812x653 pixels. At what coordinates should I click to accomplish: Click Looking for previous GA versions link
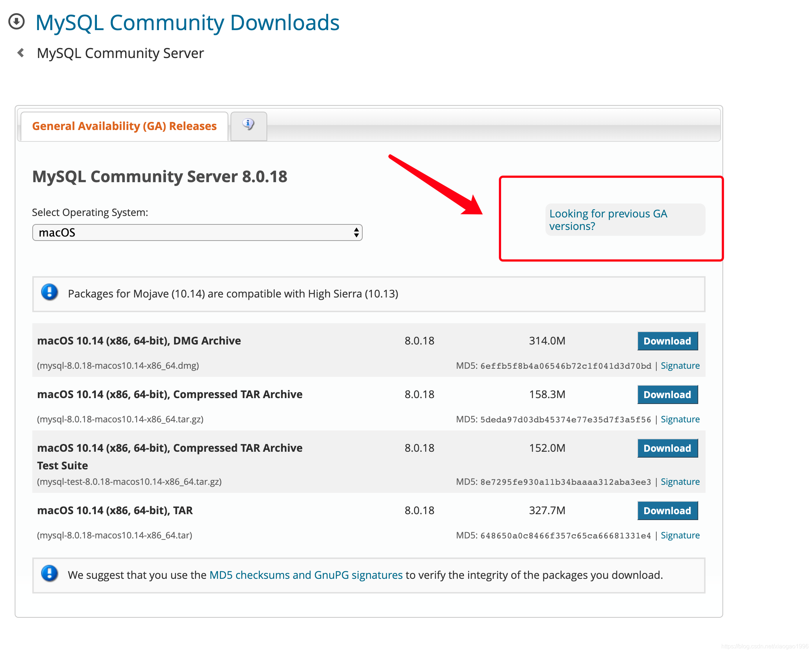coord(608,220)
